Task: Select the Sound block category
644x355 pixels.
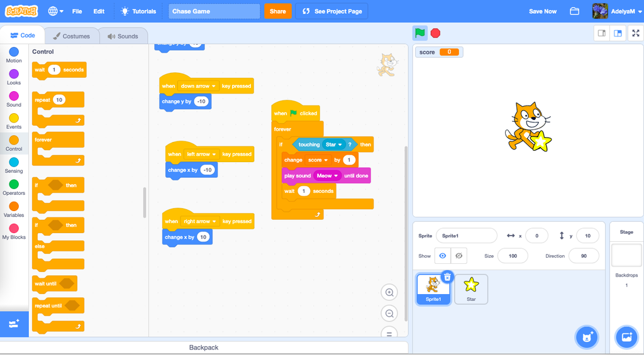Action: click(14, 99)
